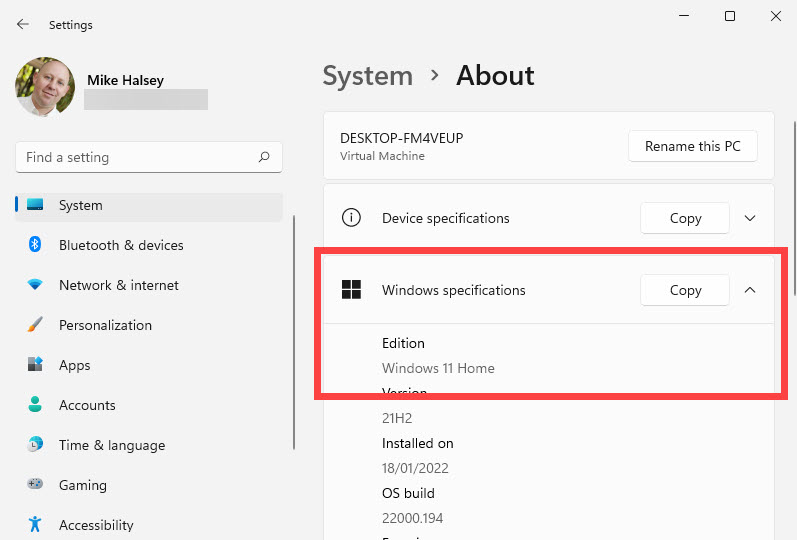Click the Virtual Machine label
Image resolution: width=797 pixels, height=540 pixels.
coord(382,156)
